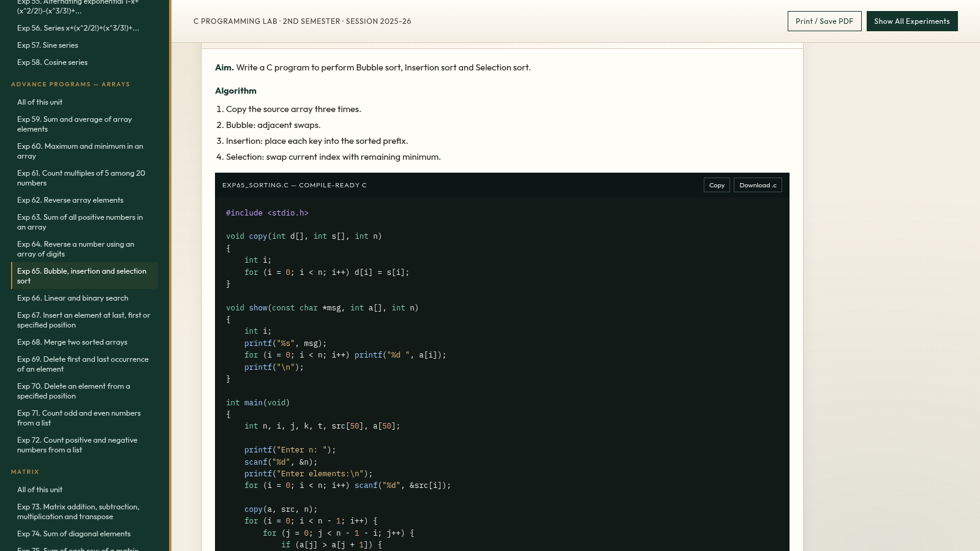980x551 pixels.
Task: Click the '#include <stdio.h>' code line
Action: 267,213
